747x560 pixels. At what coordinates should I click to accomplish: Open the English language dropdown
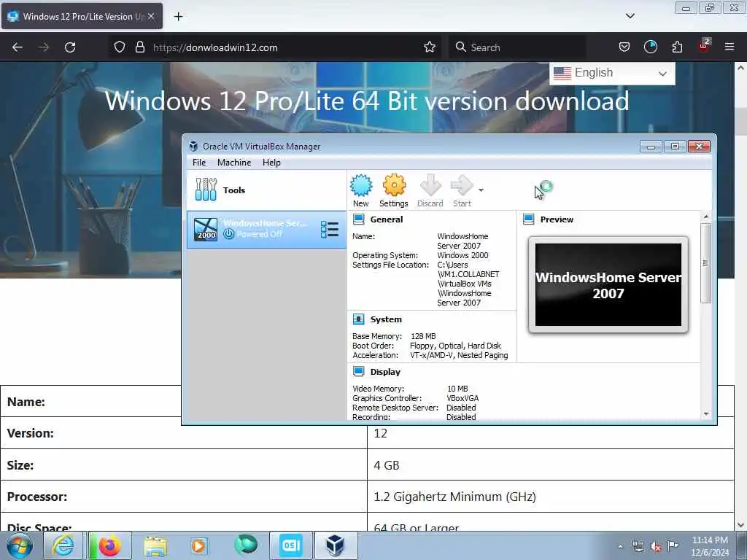tap(612, 74)
